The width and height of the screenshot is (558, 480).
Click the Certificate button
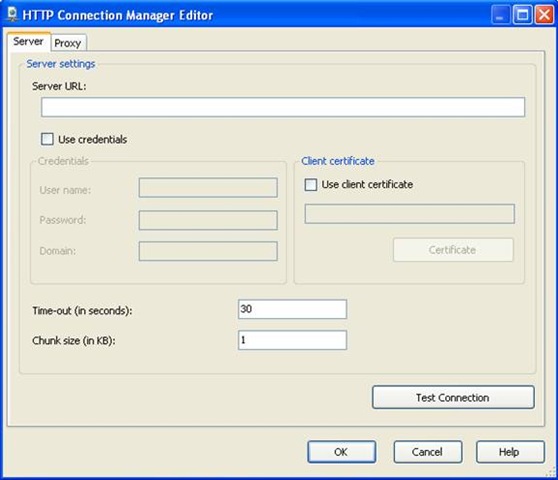453,250
